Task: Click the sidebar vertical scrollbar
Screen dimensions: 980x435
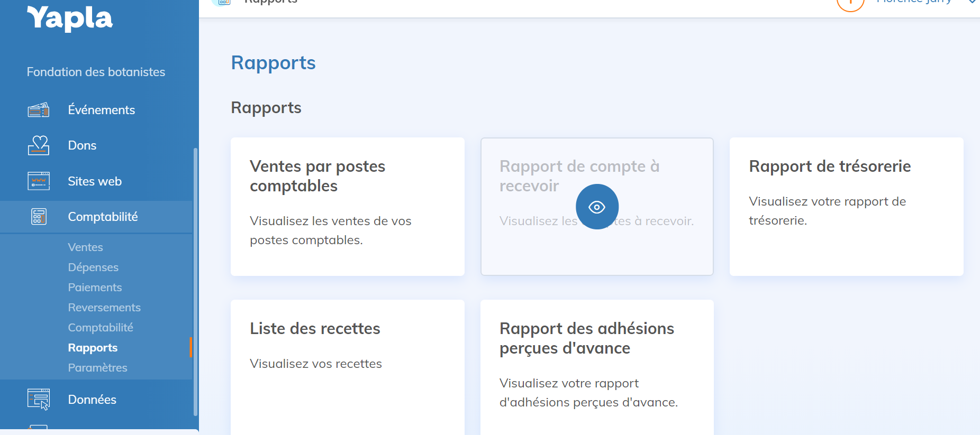Action: click(x=195, y=280)
